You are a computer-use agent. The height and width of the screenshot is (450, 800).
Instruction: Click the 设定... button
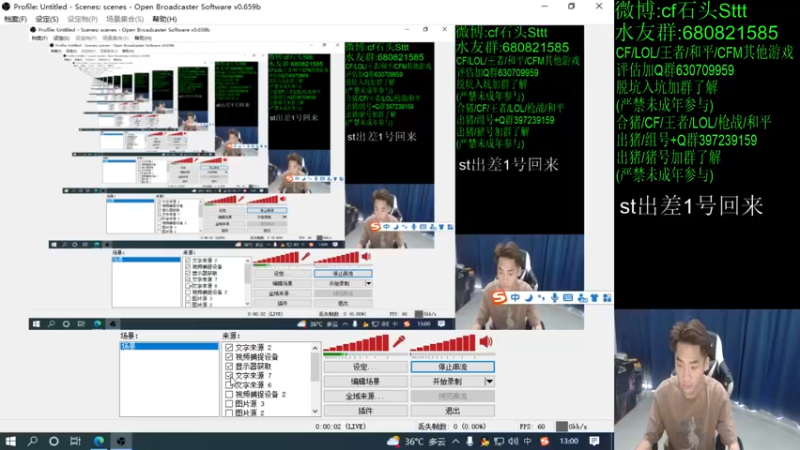point(366,367)
